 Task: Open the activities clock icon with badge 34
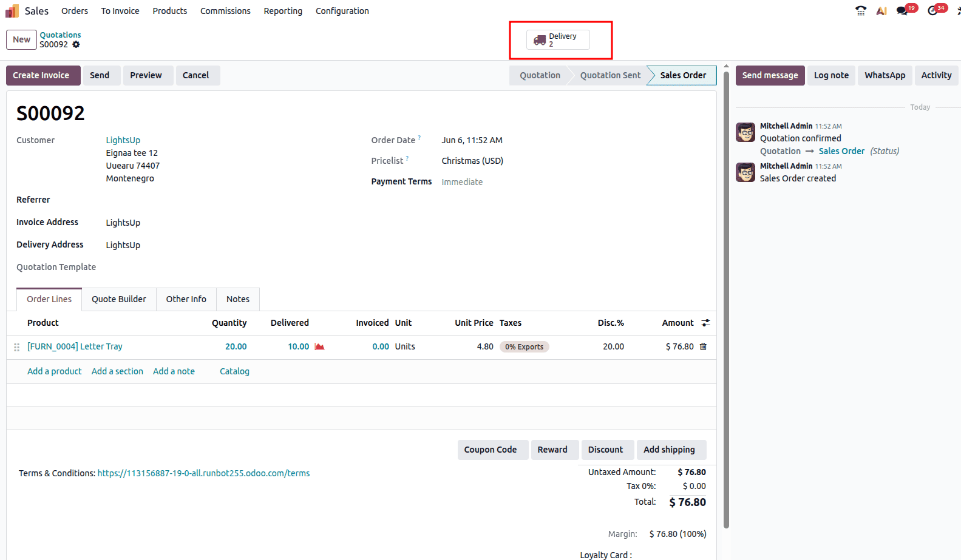click(x=932, y=10)
